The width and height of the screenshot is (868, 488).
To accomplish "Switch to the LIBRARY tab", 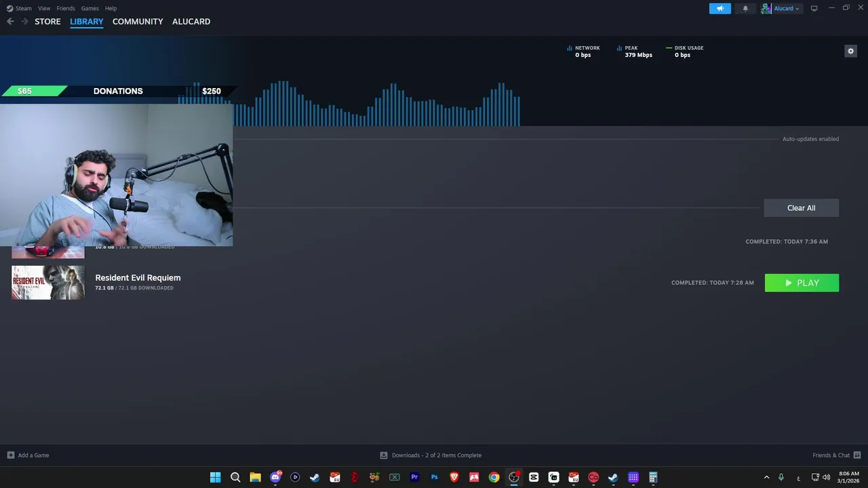I will pos(87,22).
